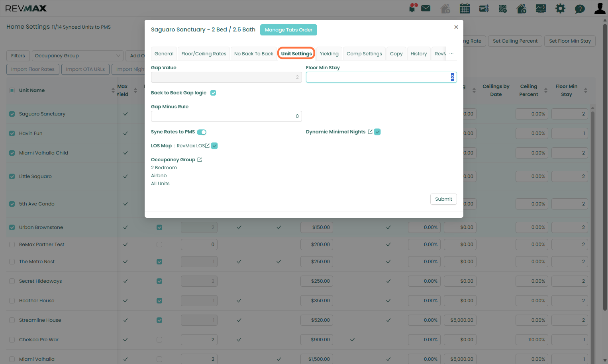Click the Set Floor Min Stay button

570,41
